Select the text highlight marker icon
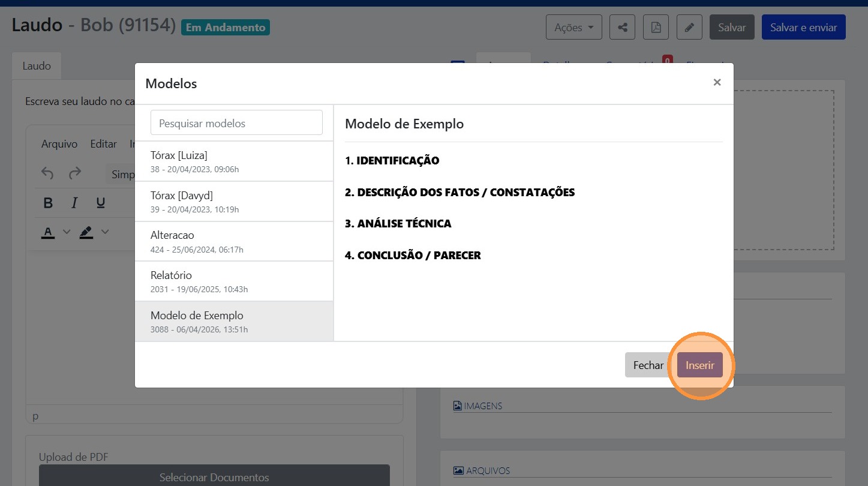The width and height of the screenshot is (868, 486). 87,232
